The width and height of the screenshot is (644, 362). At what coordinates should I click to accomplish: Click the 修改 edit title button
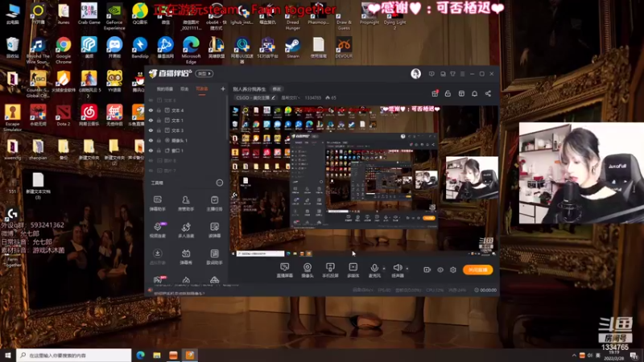point(276,89)
